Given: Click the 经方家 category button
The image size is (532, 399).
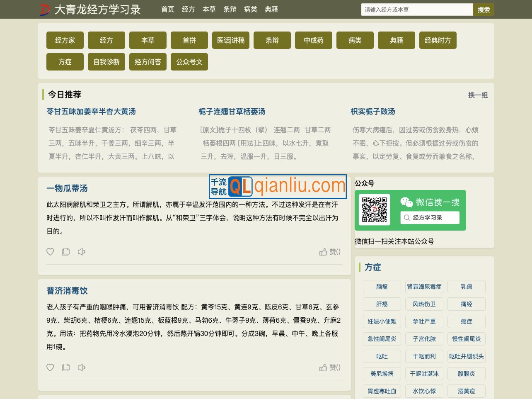Looking at the screenshot, I should [65, 40].
